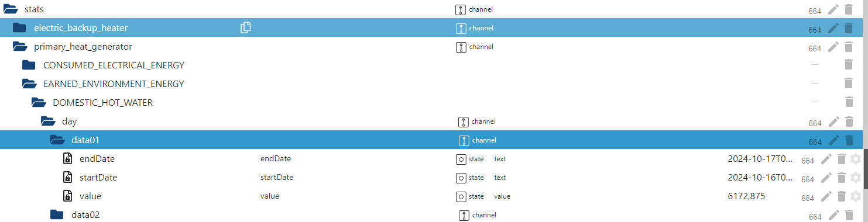Edit the primary_heat_generator channel
This screenshot has width=868, height=222.
click(x=833, y=47)
